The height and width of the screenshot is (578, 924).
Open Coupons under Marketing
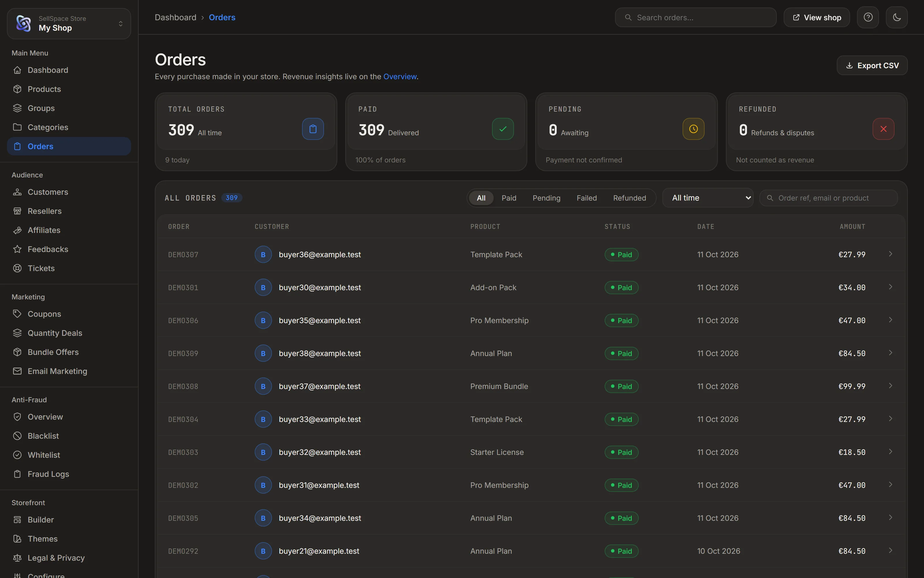click(69, 314)
